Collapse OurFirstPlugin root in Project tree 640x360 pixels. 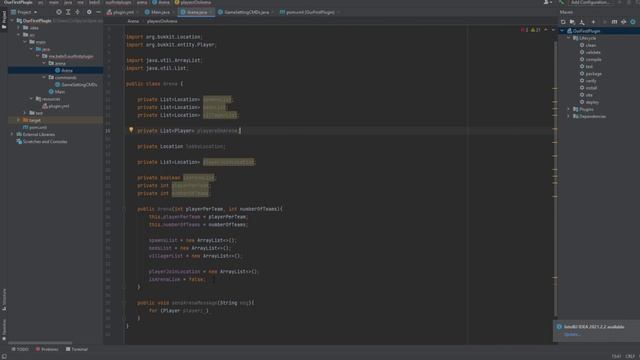point(12,20)
